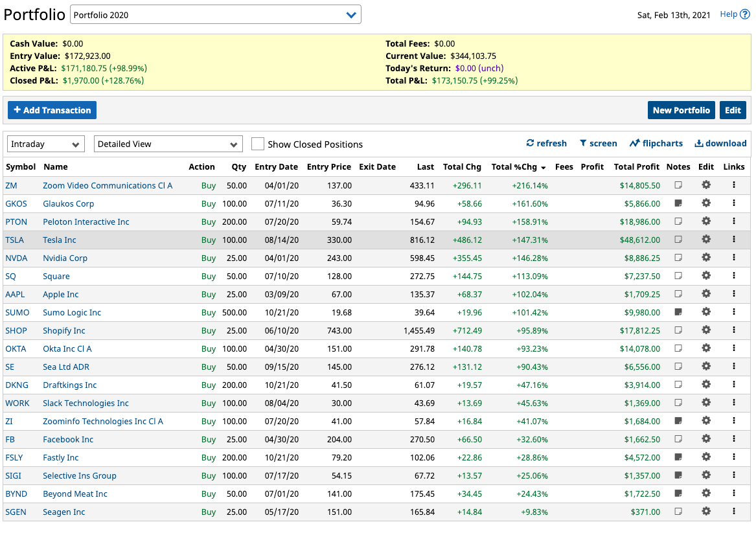
Task: Toggle Show Closed Positions checkbox
Action: pos(258,144)
